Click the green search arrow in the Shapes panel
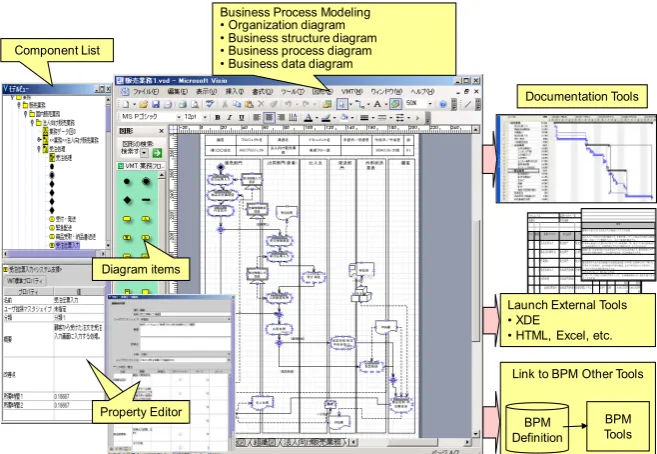The width and height of the screenshot is (657, 454). pyautogui.click(x=157, y=153)
